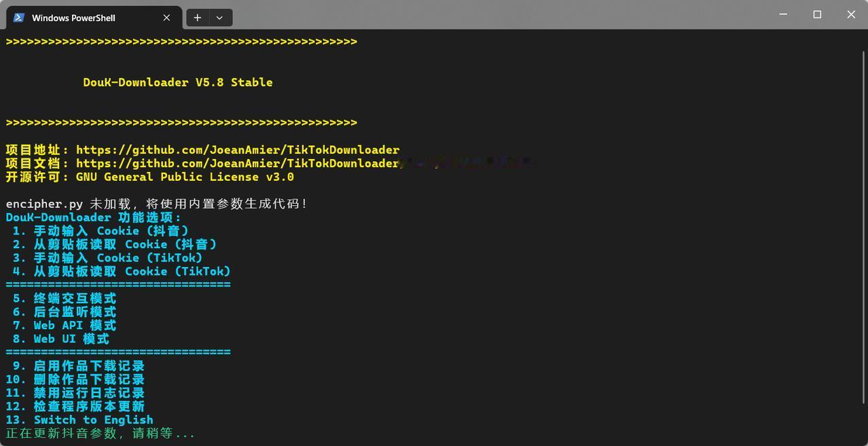Click the PowerShell icon in the tab
This screenshot has width=868, height=446.
(19, 18)
